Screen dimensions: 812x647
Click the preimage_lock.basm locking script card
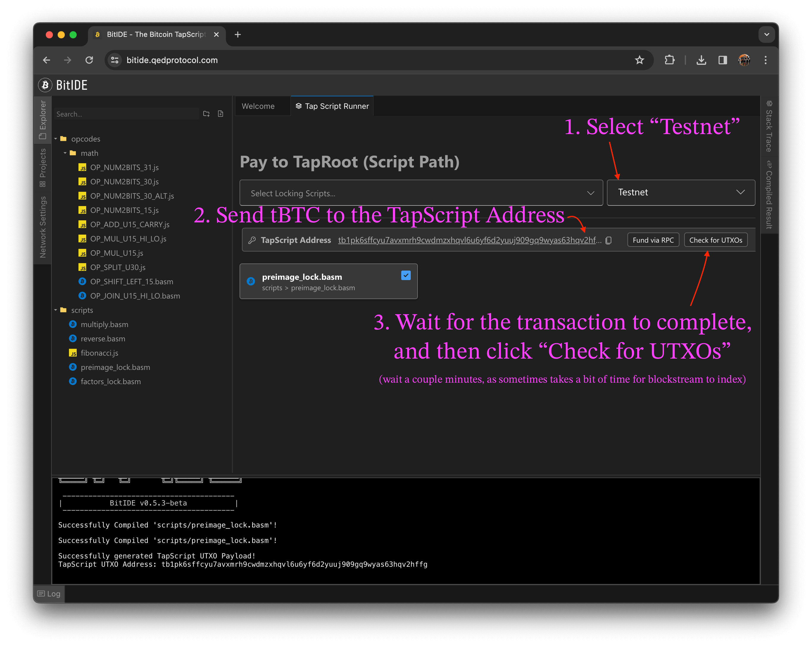(x=328, y=282)
